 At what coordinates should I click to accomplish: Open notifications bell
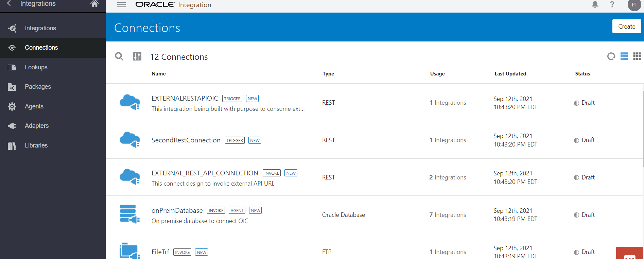coord(595,4)
